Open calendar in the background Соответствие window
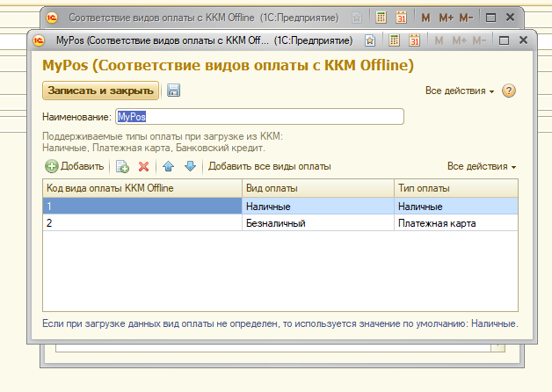552x392 pixels. [402, 18]
